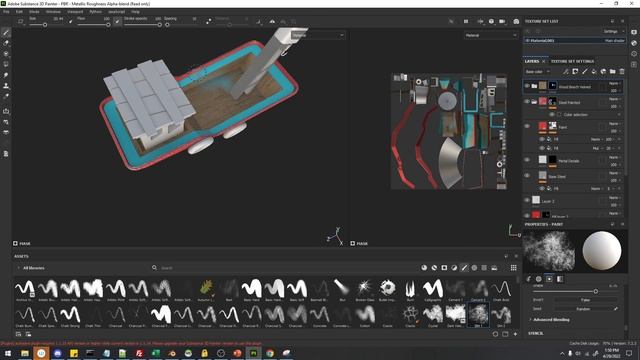Switch assets to grid view icon

(513, 268)
